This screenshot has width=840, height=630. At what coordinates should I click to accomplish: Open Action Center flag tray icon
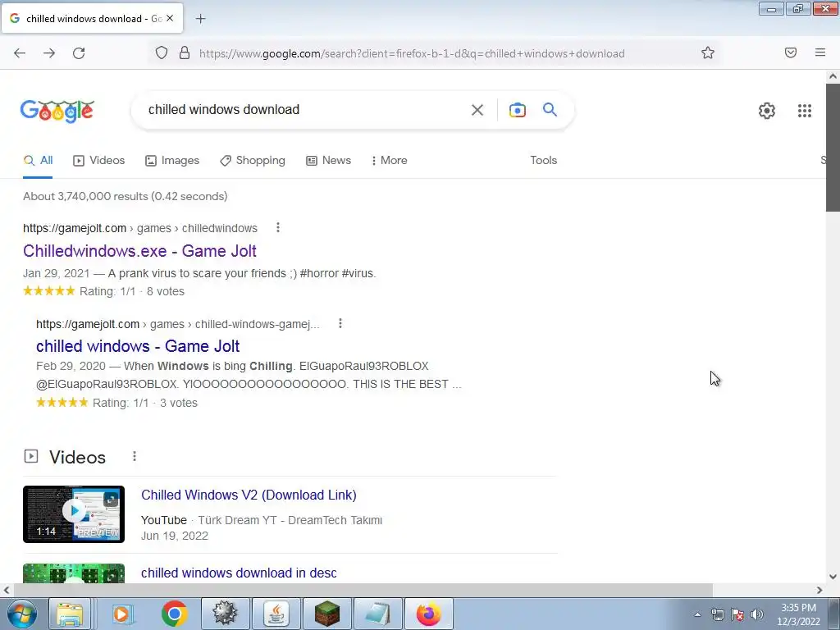click(x=737, y=614)
